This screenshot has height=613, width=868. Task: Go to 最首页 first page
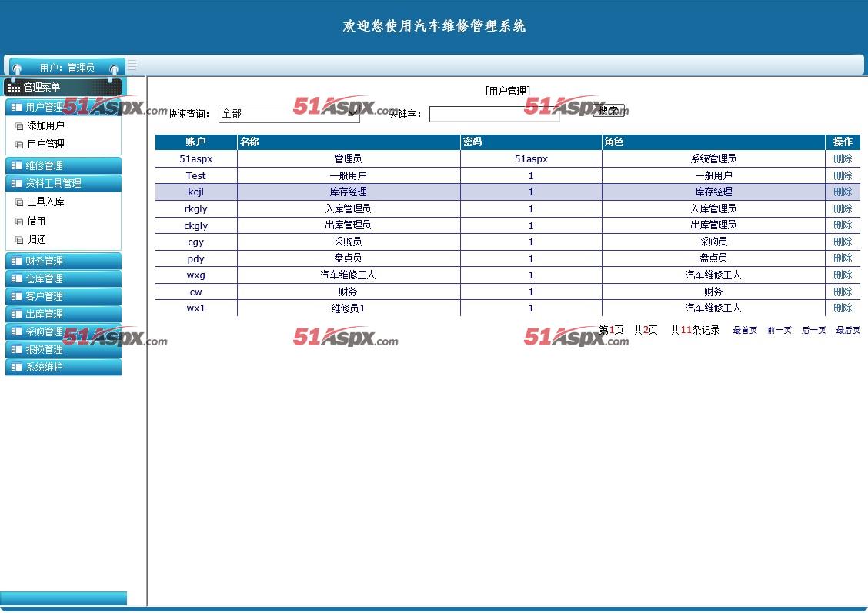click(745, 330)
